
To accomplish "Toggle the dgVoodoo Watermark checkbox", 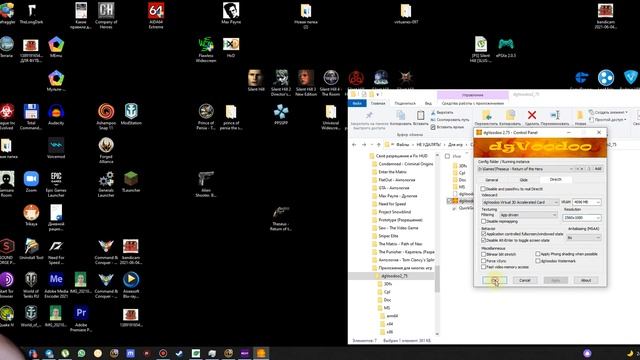I will tap(538, 260).
